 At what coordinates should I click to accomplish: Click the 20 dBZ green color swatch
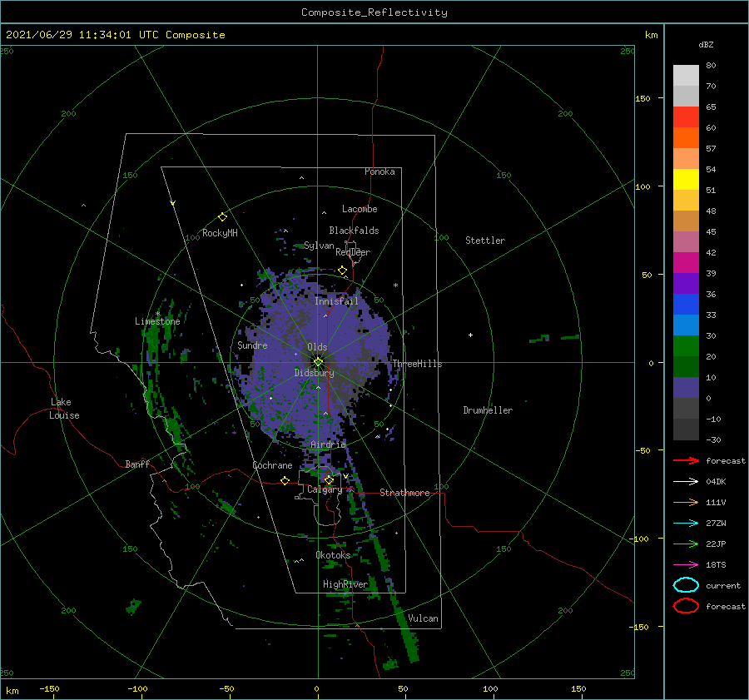pos(686,346)
